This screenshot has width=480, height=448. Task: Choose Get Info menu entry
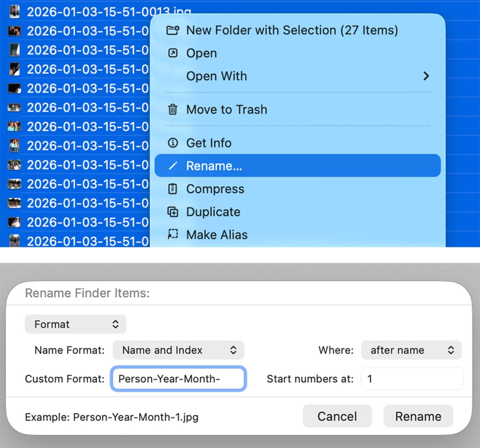point(298,143)
